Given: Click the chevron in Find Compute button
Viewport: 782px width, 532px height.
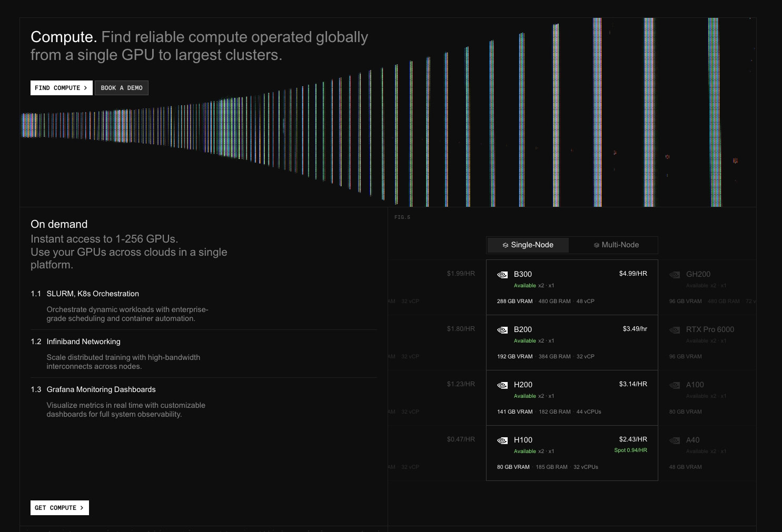Looking at the screenshot, I should tap(85, 88).
